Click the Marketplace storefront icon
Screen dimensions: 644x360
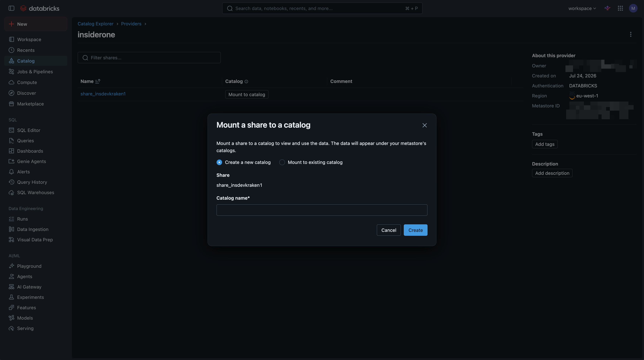11,104
